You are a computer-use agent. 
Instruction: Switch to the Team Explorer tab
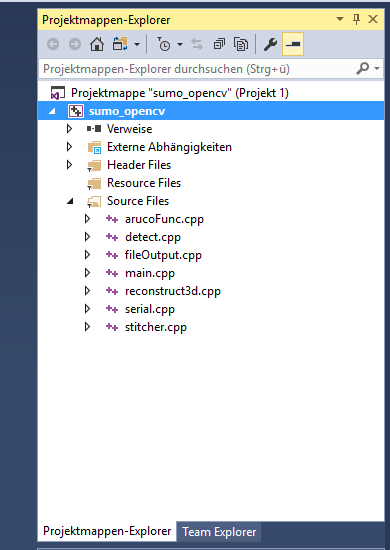point(219,532)
